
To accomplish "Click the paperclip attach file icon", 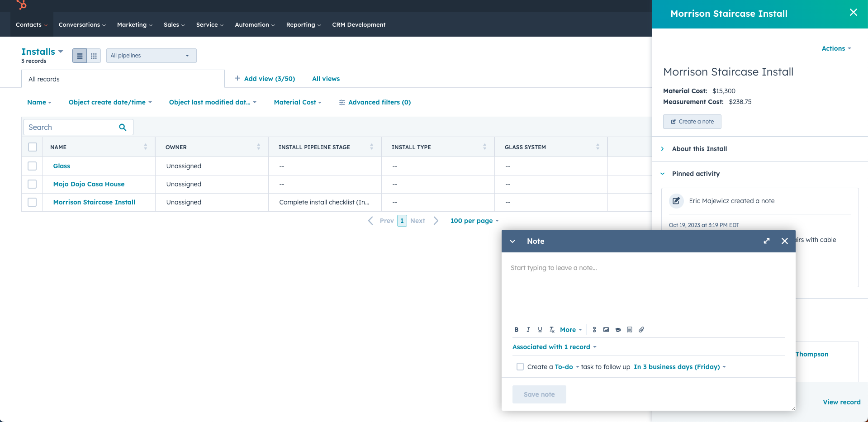I will pyautogui.click(x=641, y=330).
